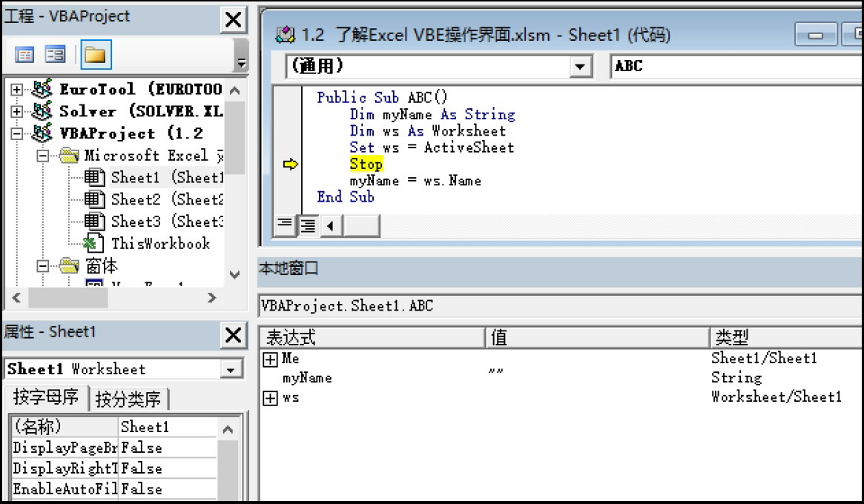Switch to Full Module View icon
The height and width of the screenshot is (504, 864).
(307, 225)
